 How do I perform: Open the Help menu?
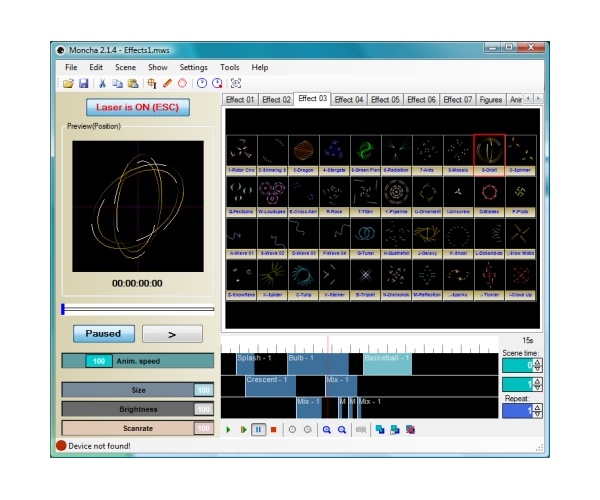click(259, 67)
